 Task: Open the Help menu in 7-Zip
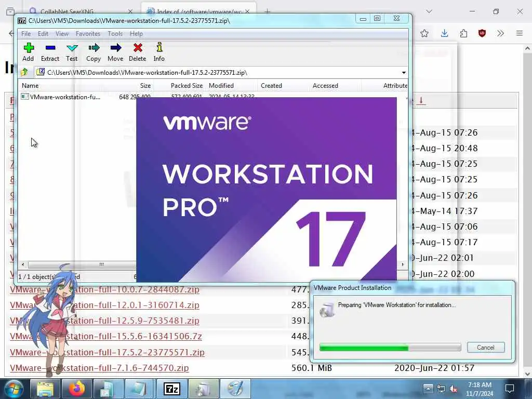coord(136,34)
